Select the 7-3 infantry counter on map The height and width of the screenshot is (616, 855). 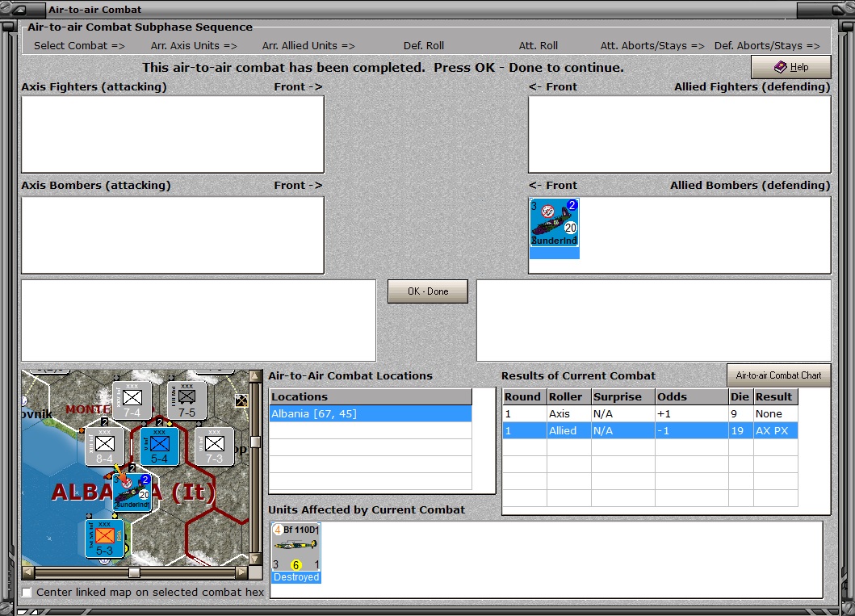pos(214,446)
